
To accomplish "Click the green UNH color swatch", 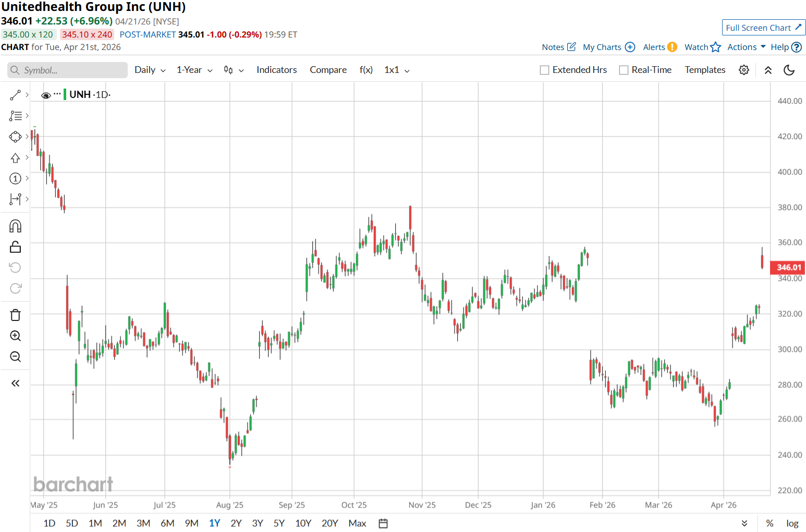I will [x=65, y=94].
